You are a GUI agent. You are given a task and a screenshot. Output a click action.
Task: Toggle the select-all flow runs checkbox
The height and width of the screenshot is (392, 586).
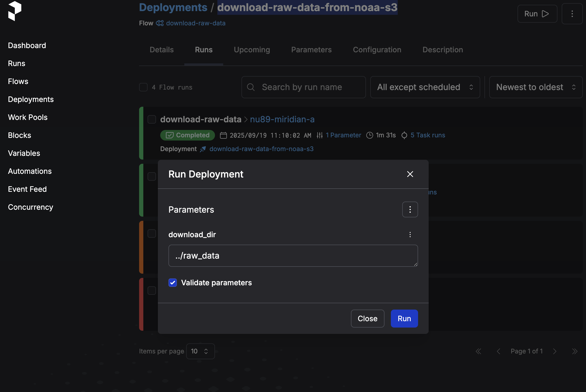tap(143, 87)
